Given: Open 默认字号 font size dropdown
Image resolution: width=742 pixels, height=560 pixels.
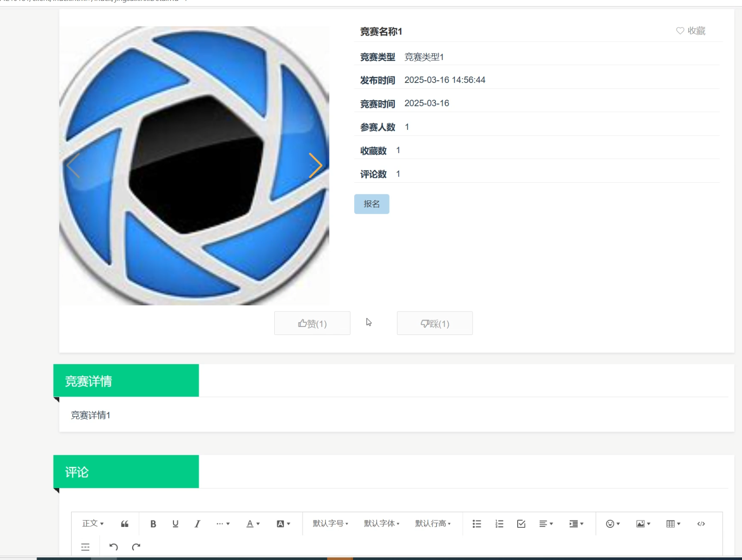Looking at the screenshot, I should tap(330, 523).
